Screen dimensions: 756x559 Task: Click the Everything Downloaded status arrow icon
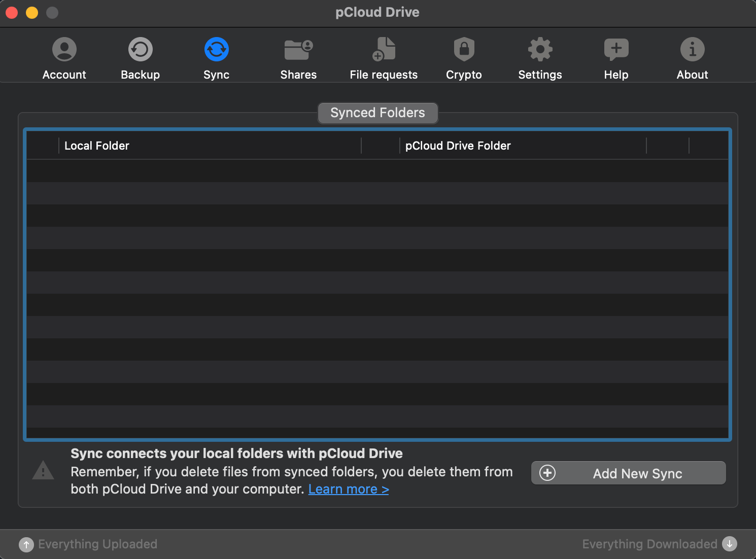(729, 544)
